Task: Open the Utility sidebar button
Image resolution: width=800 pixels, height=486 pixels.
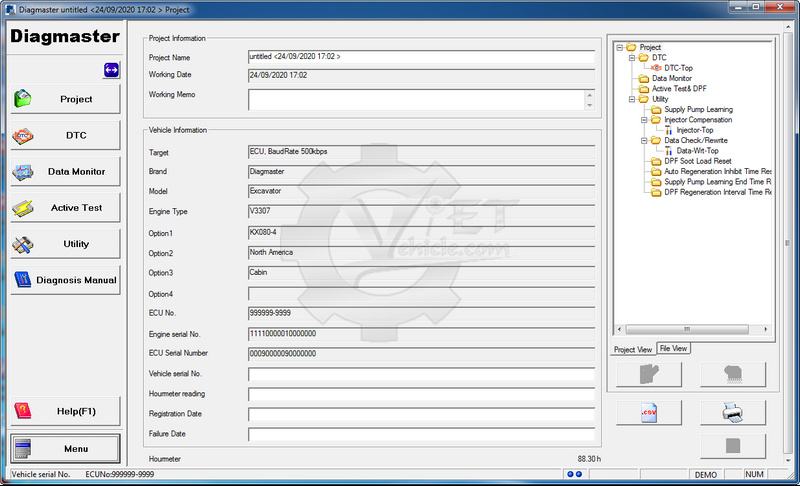Action: (65, 244)
